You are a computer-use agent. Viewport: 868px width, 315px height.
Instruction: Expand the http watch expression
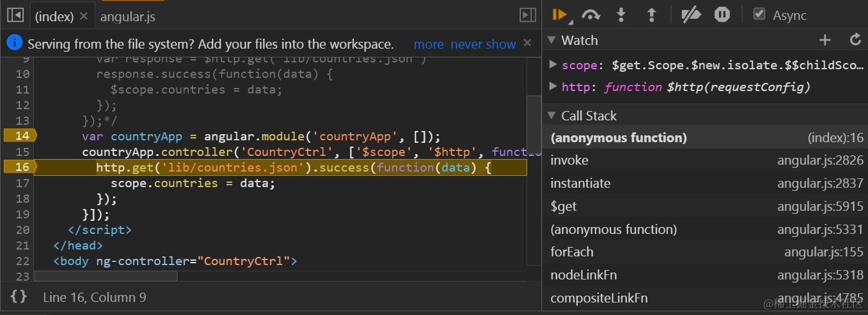[553, 87]
